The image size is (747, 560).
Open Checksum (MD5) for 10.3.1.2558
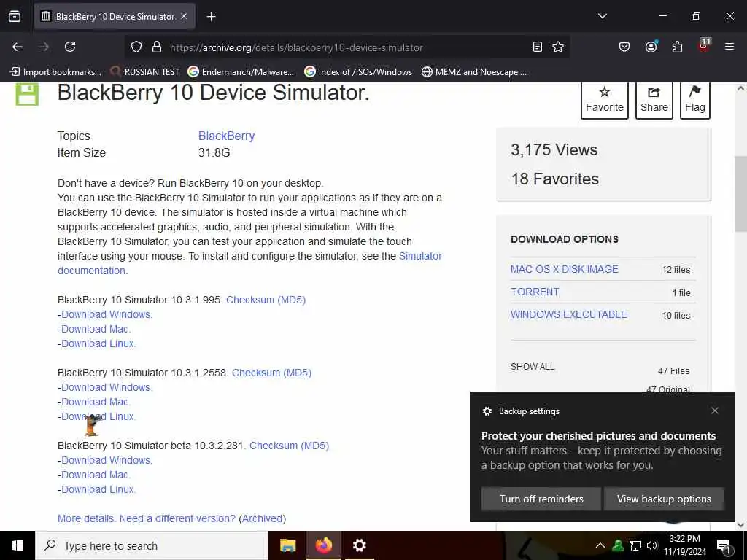[271, 373]
